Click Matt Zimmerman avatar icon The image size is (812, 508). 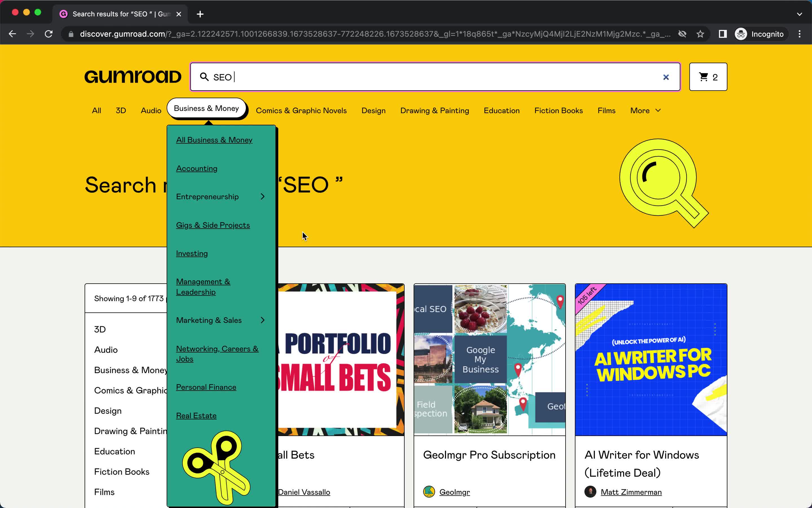590,492
